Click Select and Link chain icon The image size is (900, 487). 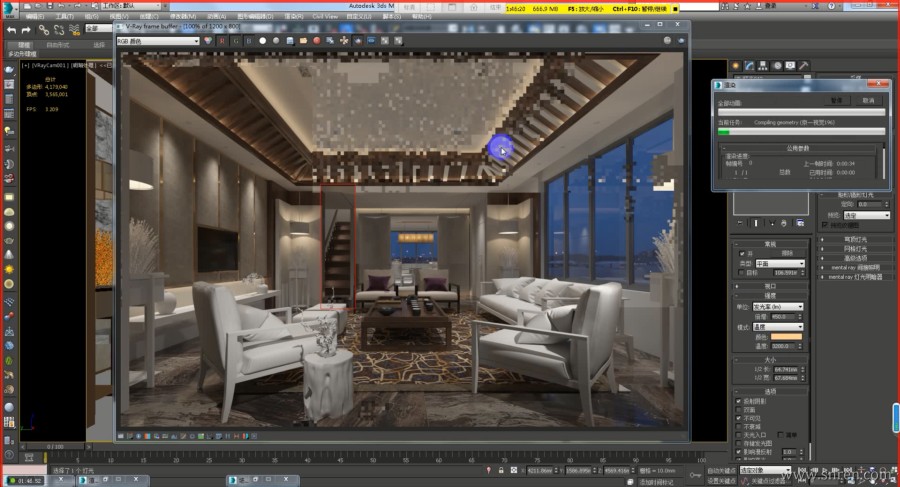pyautogui.click(x=44, y=29)
